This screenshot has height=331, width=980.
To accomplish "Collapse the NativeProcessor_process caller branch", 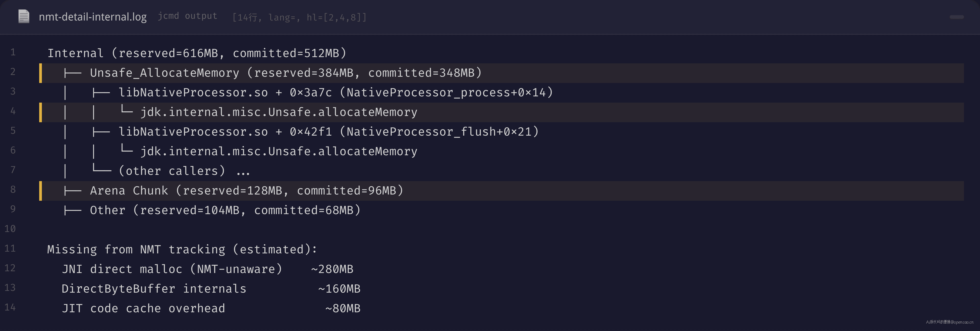I will click(x=101, y=93).
